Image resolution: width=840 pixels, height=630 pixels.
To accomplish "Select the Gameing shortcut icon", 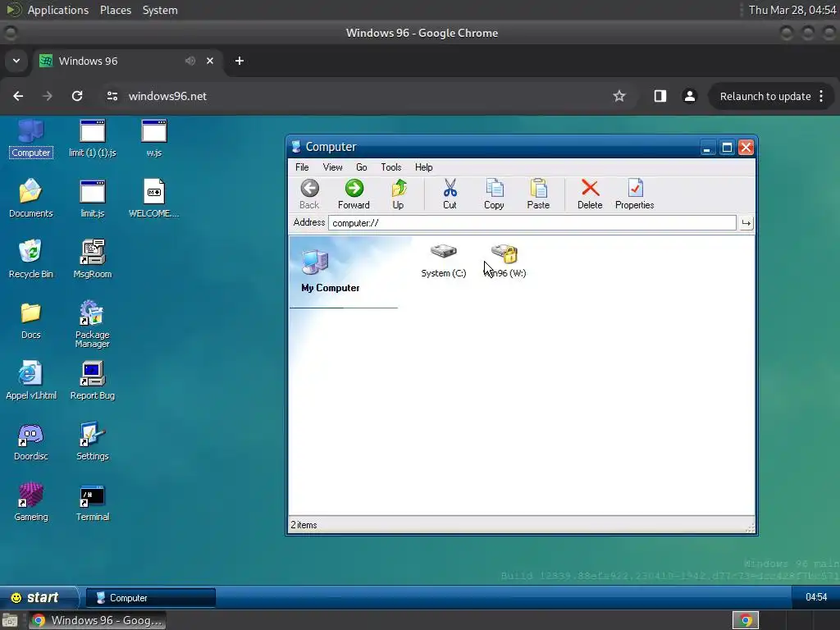I will tap(31, 502).
